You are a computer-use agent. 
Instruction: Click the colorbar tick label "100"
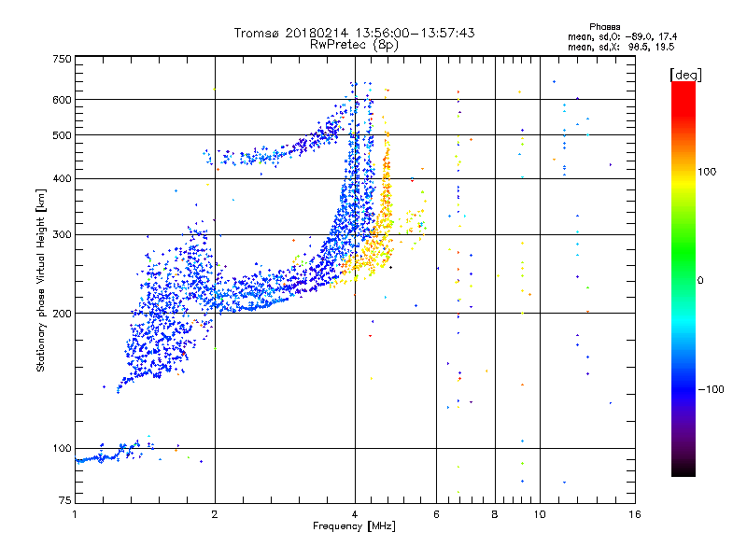click(707, 172)
